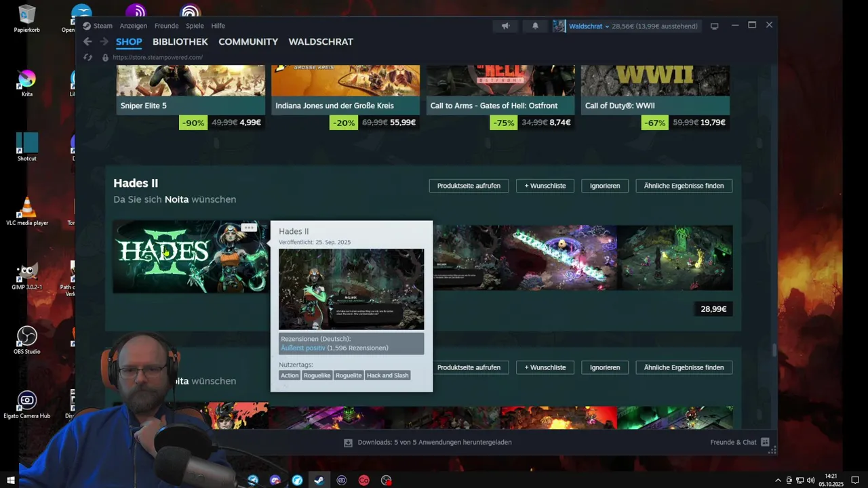Select the Hack and Slash user tag
Screen dimensions: 868x488
(x=388, y=375)
